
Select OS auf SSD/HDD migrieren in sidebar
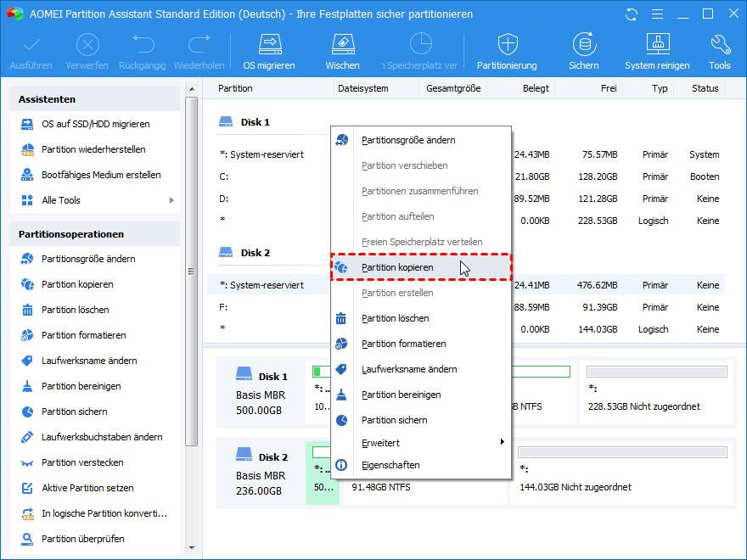95,124
